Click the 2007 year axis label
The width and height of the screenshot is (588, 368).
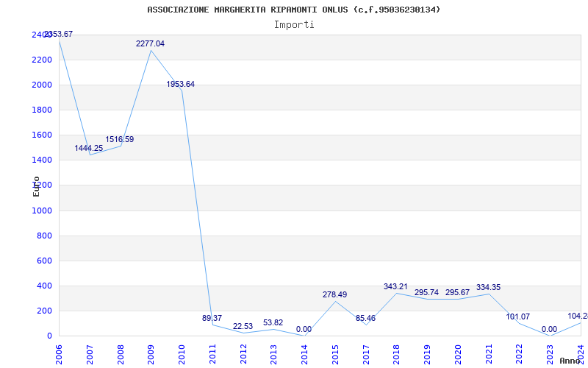(89, 355)
